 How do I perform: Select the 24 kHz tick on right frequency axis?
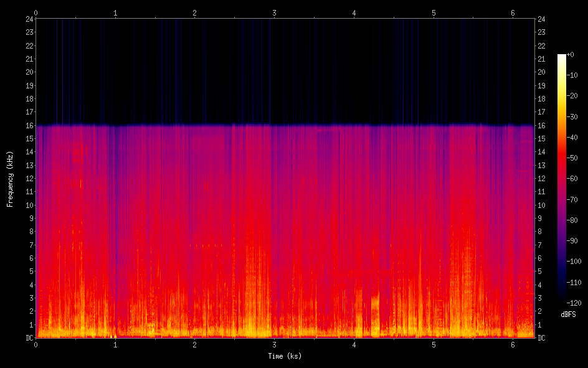542,19
